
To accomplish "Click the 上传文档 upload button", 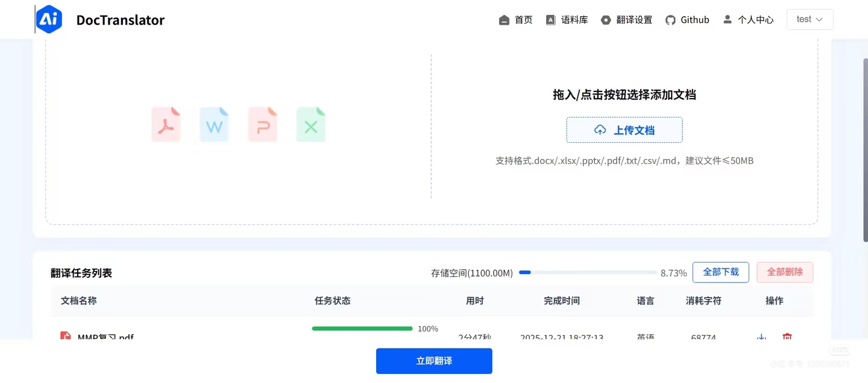I will (x=624, y=130).
